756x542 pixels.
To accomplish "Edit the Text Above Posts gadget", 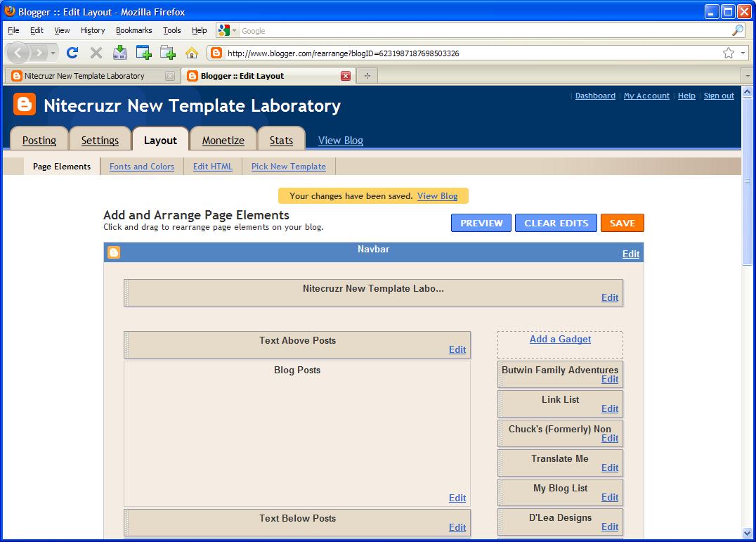I will (x=457, y=349).
